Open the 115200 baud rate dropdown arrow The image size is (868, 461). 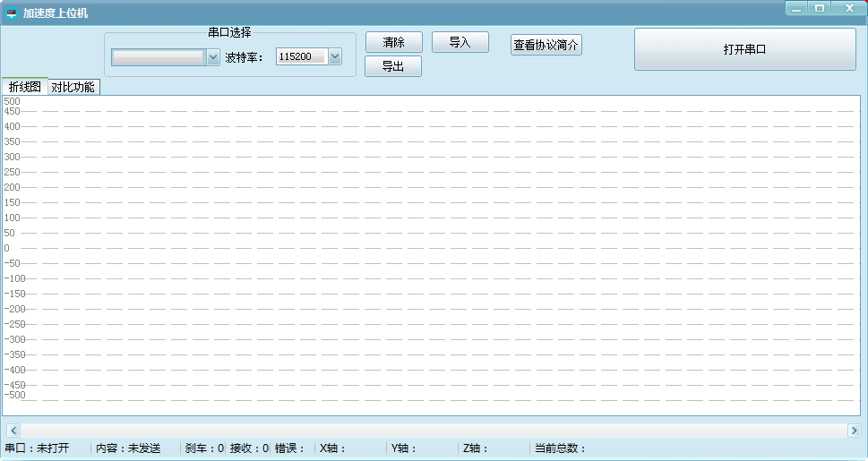tap(335, 56)
